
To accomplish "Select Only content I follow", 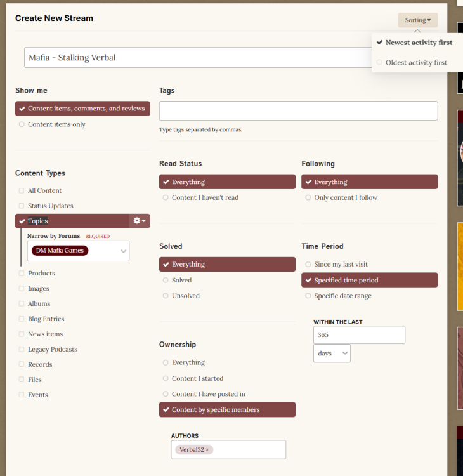I will pos(345,197).
